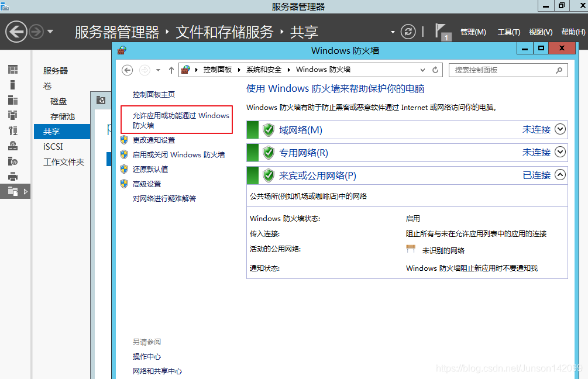This screenshot has width=588, height=379.
Task: Select 存储池 under volumes
Action: [x=63, y=116]
